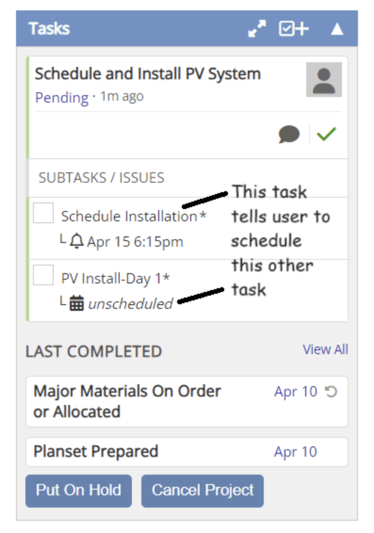Undo completion of Major Materials task
The width and height of the screenshot is (374, 533).
(x=331, y=392)
